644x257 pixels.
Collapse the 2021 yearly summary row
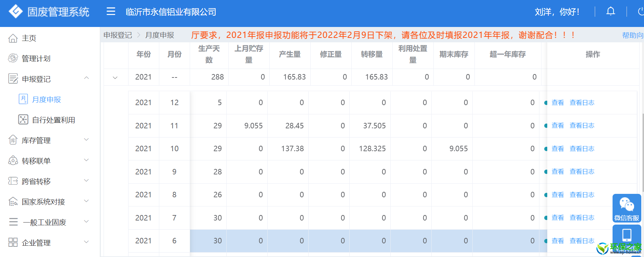coord(115,77)
